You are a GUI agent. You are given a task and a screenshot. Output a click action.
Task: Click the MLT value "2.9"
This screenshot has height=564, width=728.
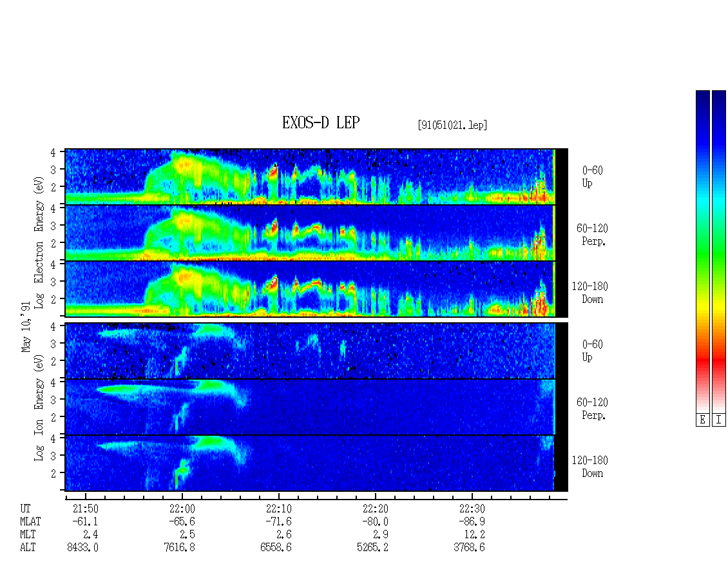point(380,535)
